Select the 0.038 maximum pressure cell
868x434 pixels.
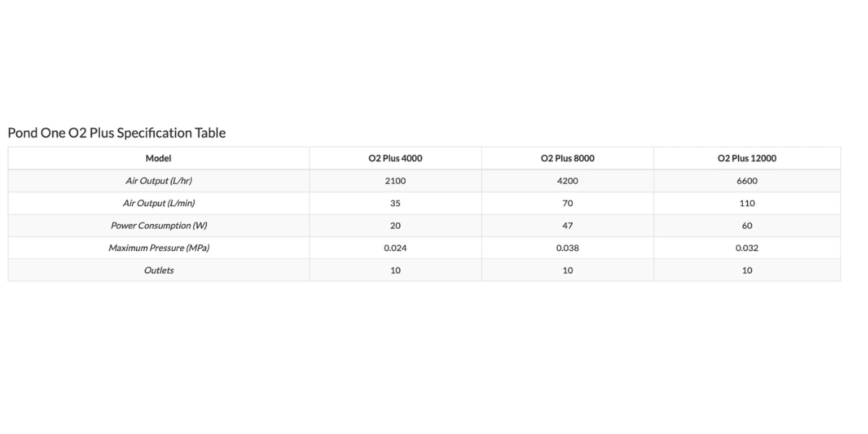(x=567, y=248)
